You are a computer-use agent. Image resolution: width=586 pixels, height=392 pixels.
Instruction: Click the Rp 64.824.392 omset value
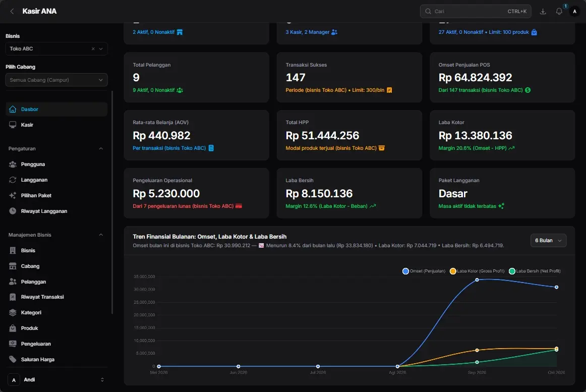[x=475, y=77]
